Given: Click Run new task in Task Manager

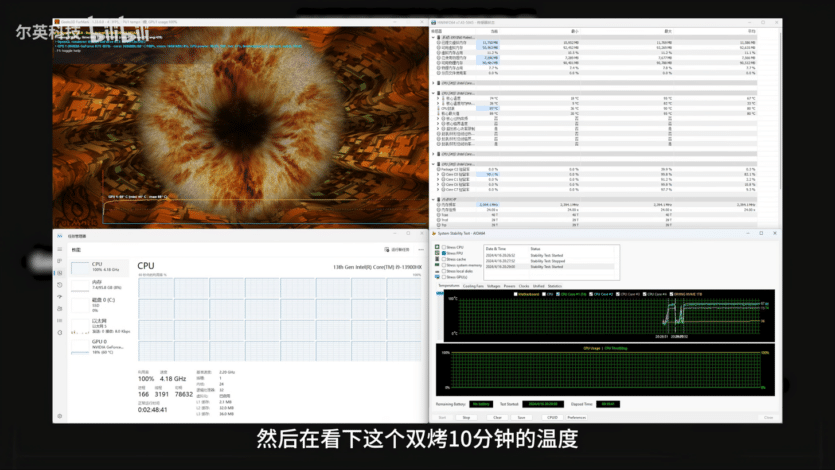Looking at the screenshot, I should [x=397, y=250].
